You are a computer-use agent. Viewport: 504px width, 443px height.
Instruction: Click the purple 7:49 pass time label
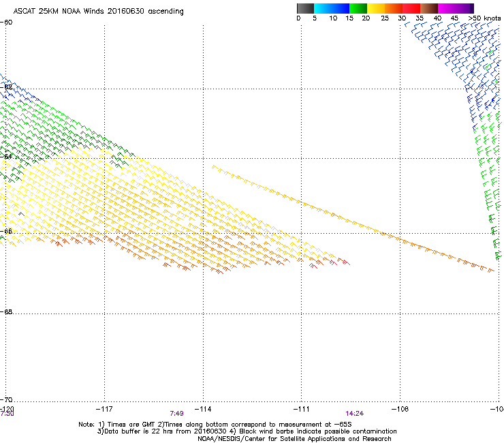177,414
